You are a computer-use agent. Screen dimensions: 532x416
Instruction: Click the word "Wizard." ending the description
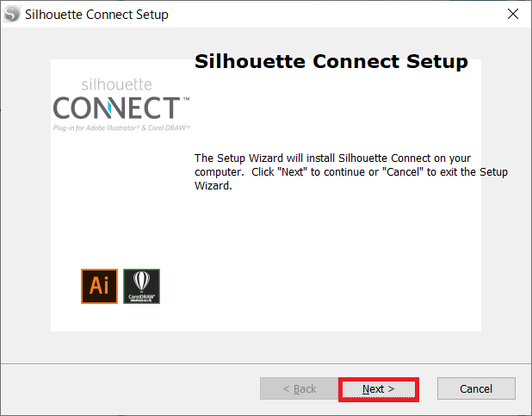(213, 186)
